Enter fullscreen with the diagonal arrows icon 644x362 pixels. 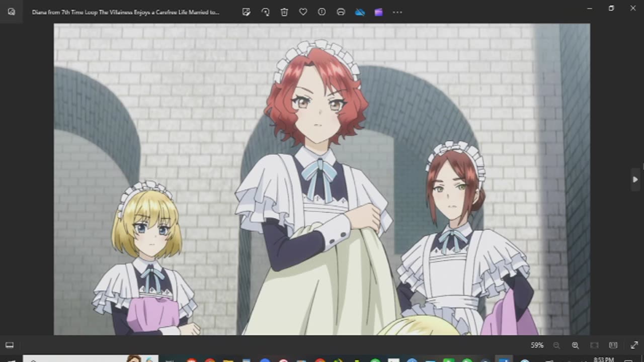click(634, 345)
